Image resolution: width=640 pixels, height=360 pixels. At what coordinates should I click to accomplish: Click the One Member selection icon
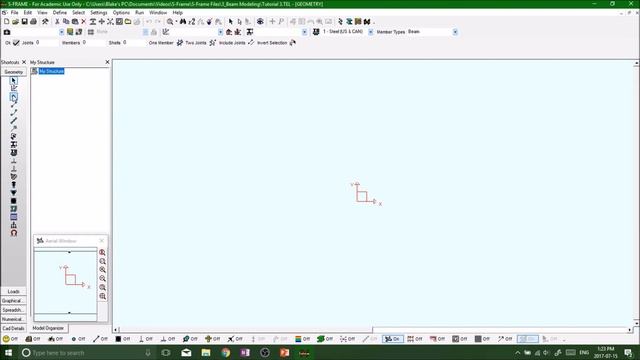[180, 42]
